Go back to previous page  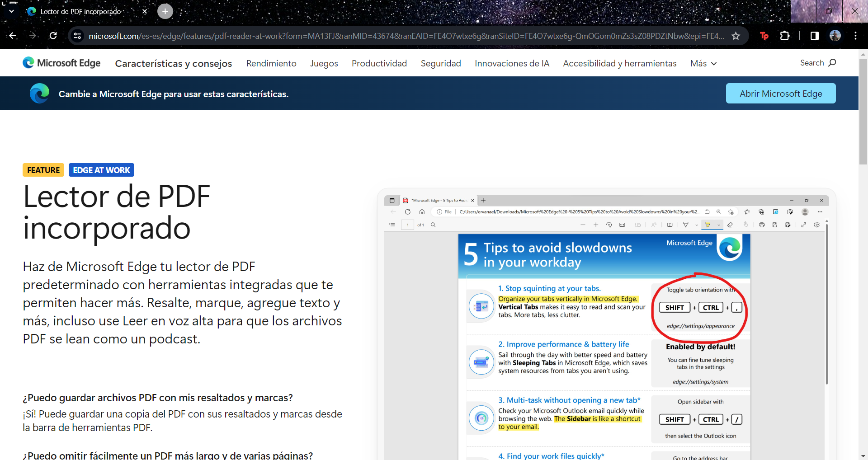13,36
